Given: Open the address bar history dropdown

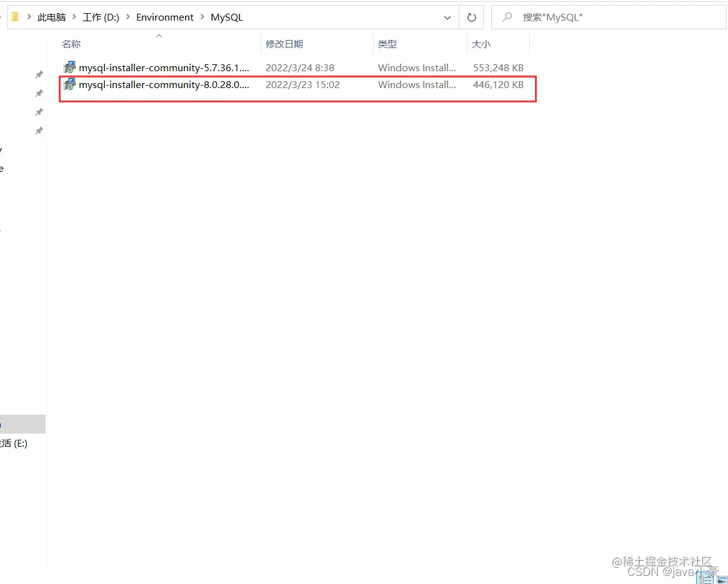Looking at the screenshot, I should [x=447, y=17].
